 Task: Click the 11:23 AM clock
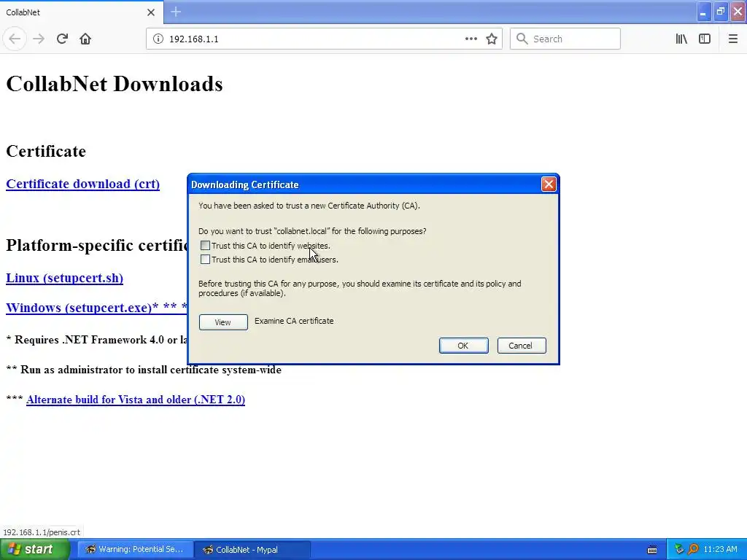[x=720, y=550]
